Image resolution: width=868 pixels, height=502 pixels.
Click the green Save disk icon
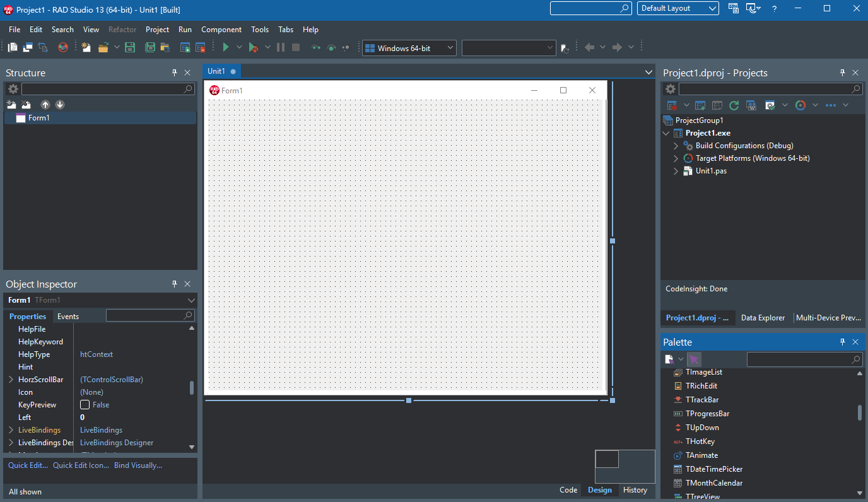130,47
